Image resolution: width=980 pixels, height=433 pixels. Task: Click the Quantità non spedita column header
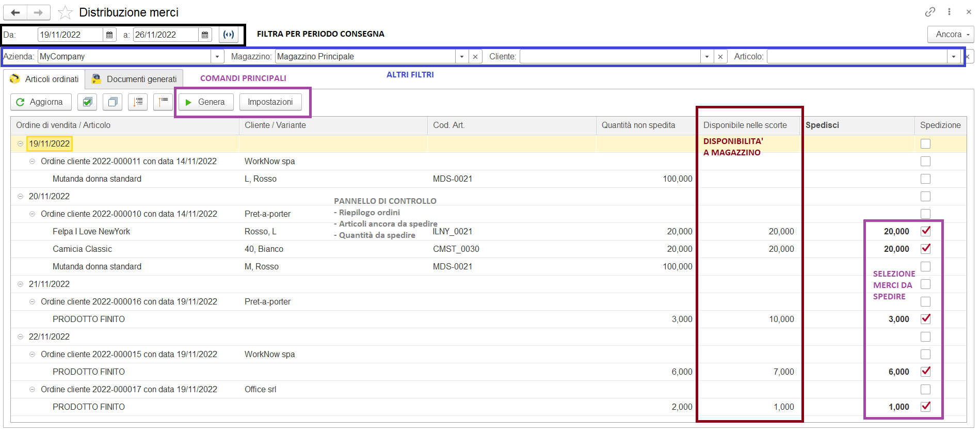point(647,125)
